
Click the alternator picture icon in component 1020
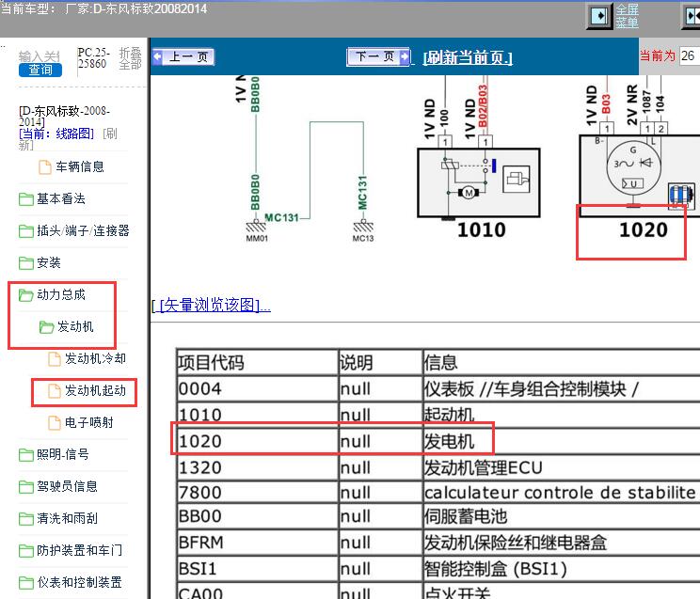pos(681,196)
